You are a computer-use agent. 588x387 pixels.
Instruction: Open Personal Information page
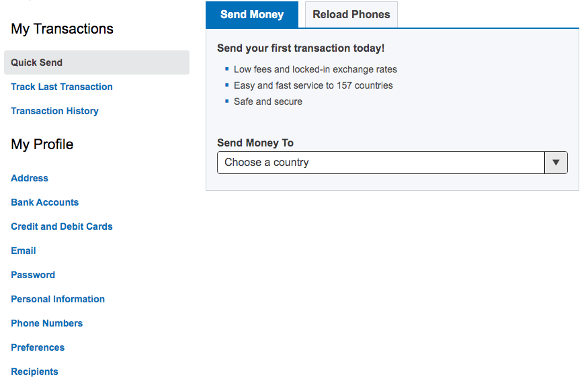point(58,299)
